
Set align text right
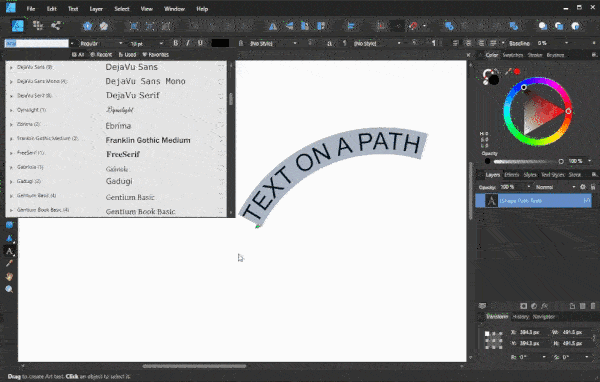pos(481,43)
